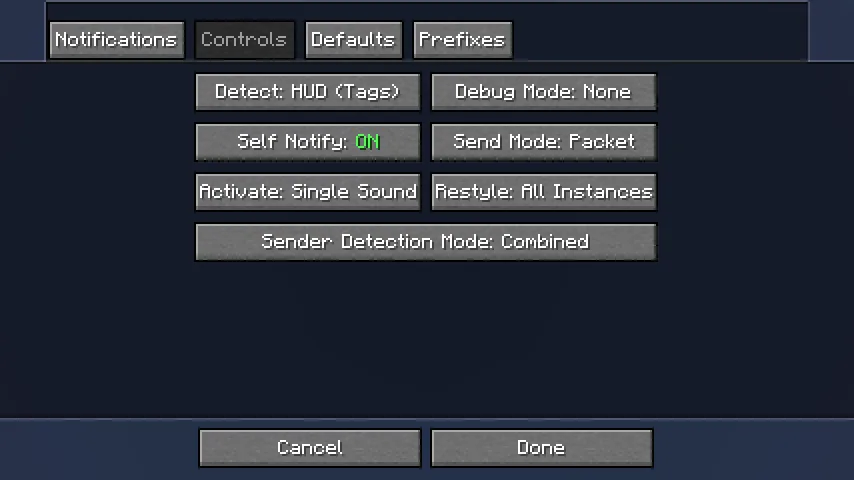Screen dimensions: 854x480
Task: Click the Restyle button
Action: click(x=544, y=192)
